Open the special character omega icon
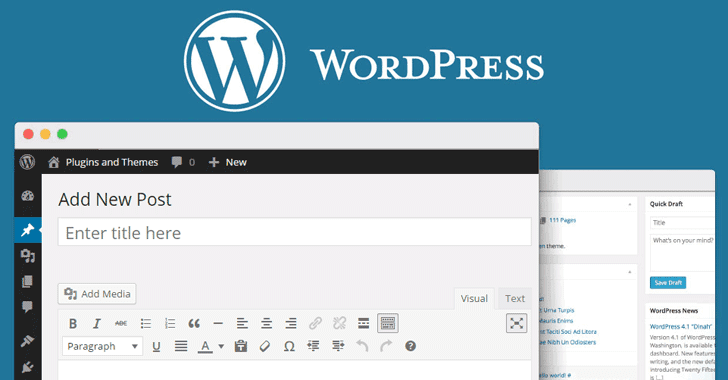Viewport: 728px width, 380px height. (289, 346)
